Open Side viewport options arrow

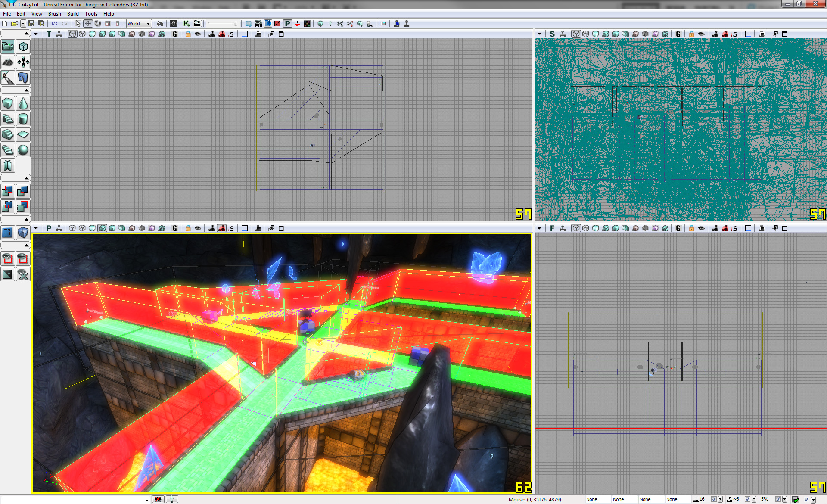(x=539, y=34)
